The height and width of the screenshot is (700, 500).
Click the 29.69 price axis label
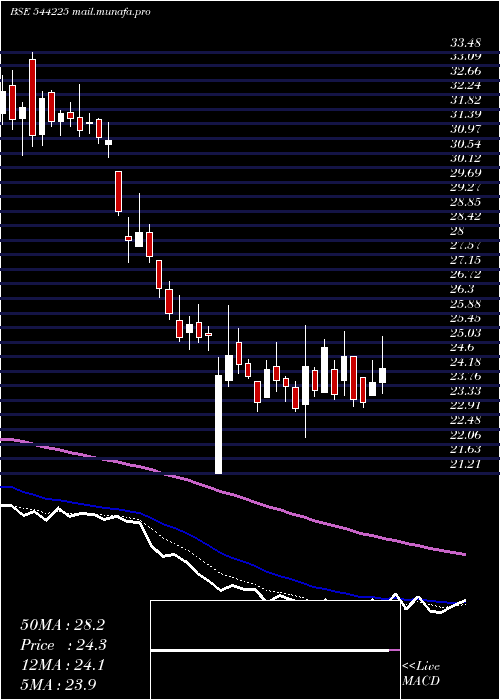[x=466, y=173]
